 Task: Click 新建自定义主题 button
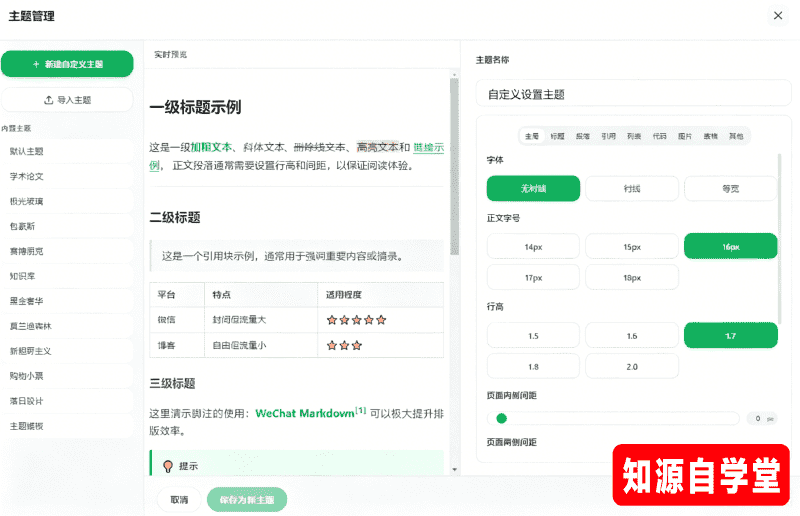pos(67,64)
